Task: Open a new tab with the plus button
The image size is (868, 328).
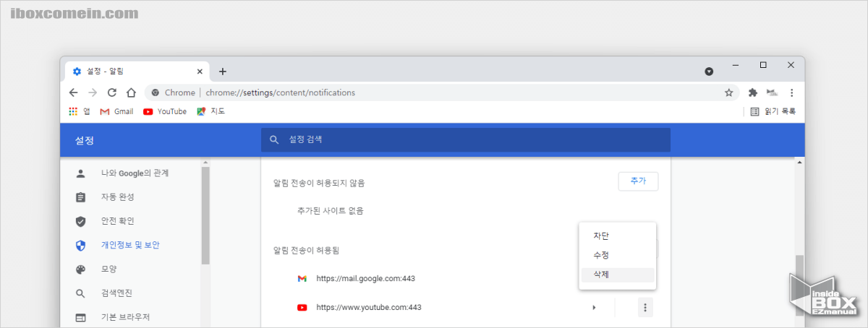Action: [223, 71]
